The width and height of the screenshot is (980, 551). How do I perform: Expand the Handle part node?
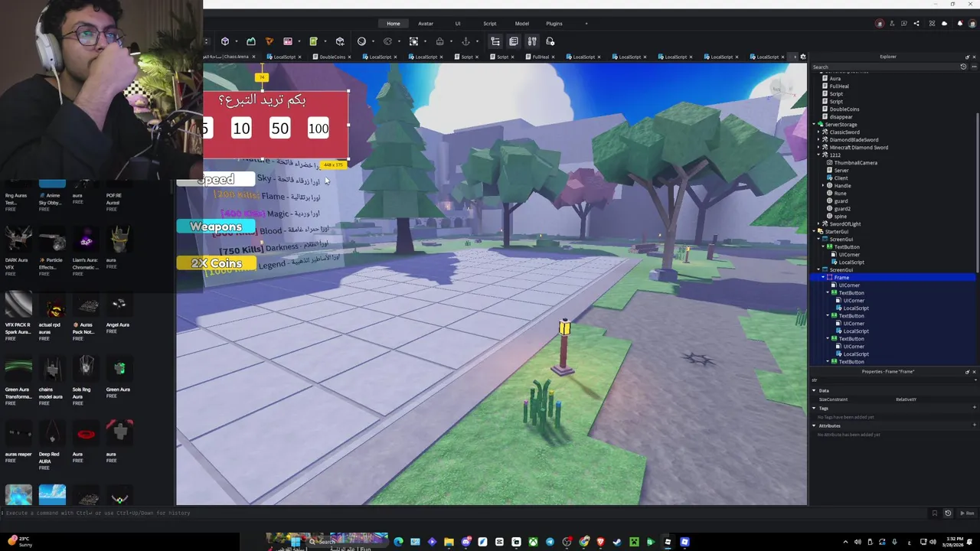[823, 186]
